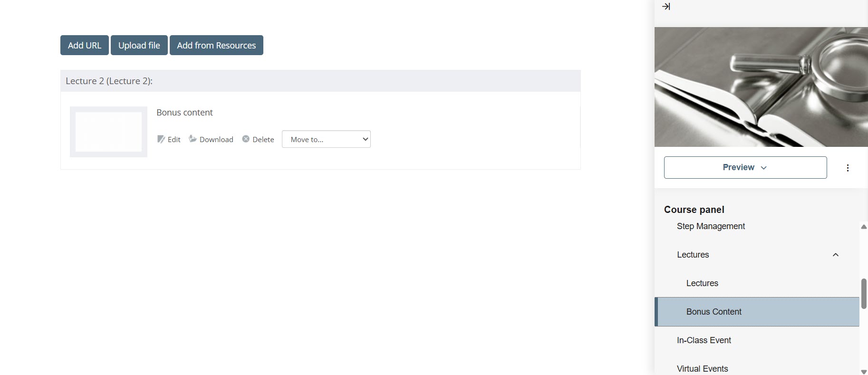
Task: Click the pencil Edit icon for Bonus content
Action: pos(161,139)
